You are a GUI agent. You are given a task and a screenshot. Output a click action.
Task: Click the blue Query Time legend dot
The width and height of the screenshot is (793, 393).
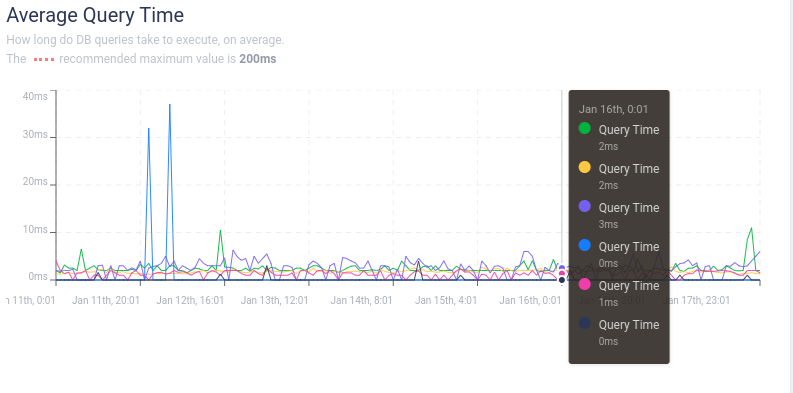[x=584, y=245]
